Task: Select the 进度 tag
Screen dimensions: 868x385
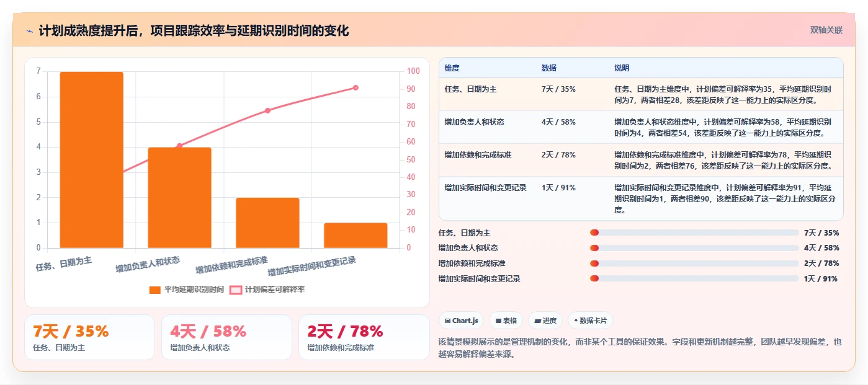Action: point(545,321)
